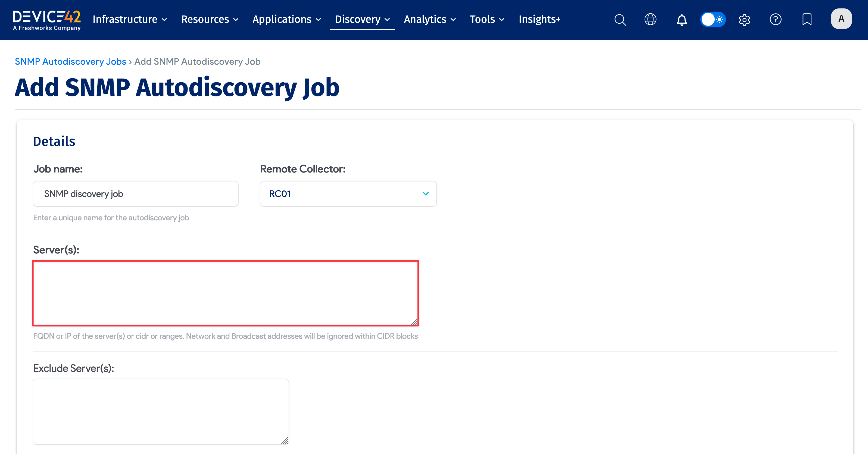Click the help question mark icon
The image size is (868, 455).
[775, 20]
